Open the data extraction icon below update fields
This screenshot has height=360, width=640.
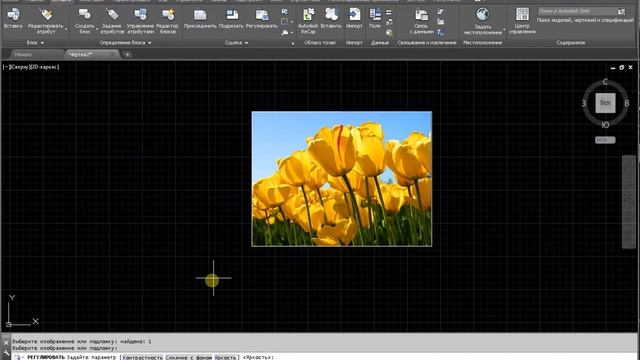coord(441,32)
